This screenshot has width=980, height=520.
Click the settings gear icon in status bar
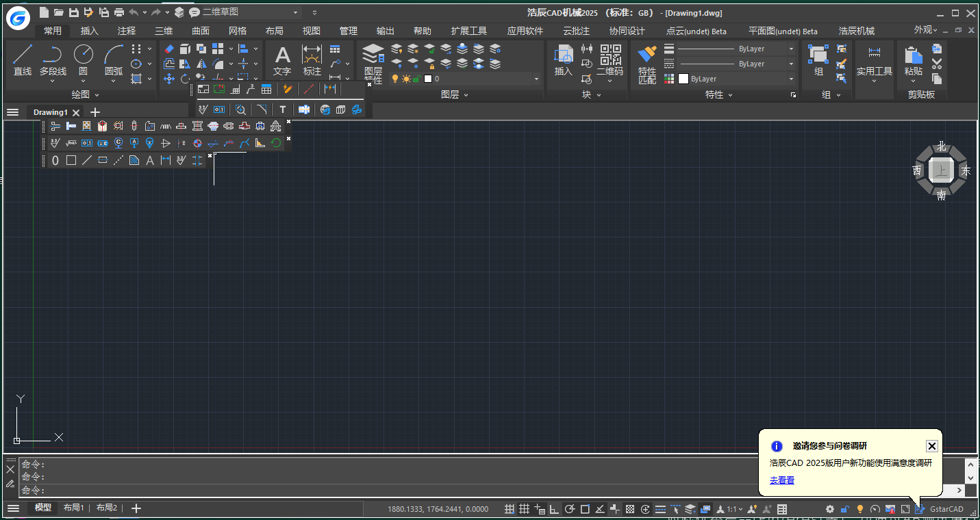click(830, 509)
